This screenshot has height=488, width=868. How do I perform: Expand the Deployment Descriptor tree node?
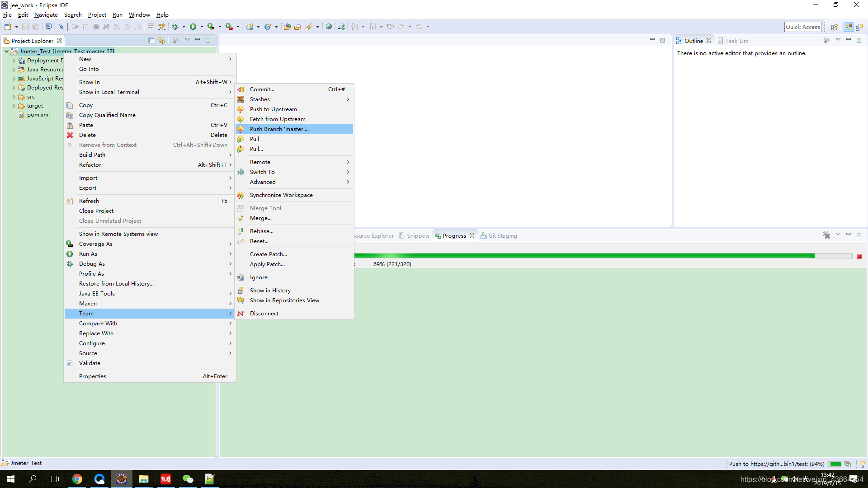[x=14, y=61]
